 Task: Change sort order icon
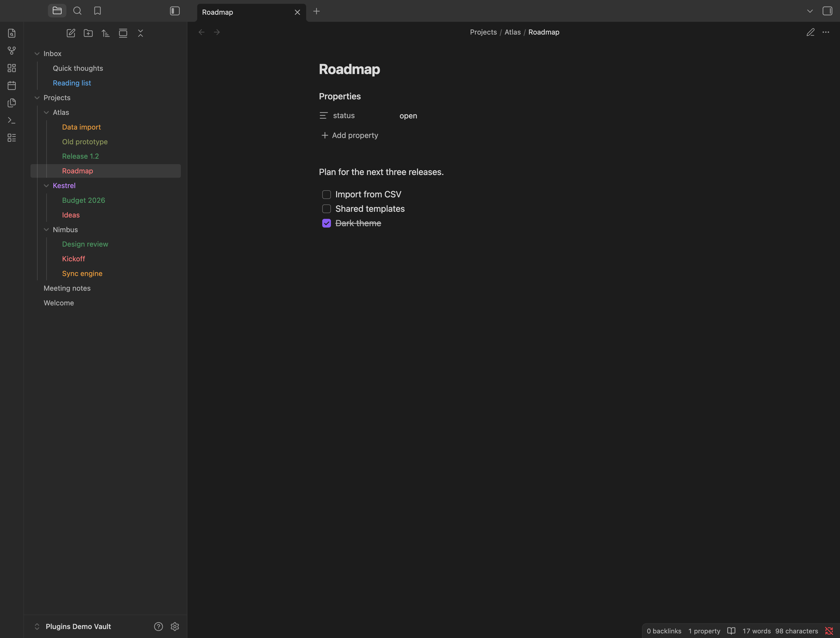click(106, 33)
